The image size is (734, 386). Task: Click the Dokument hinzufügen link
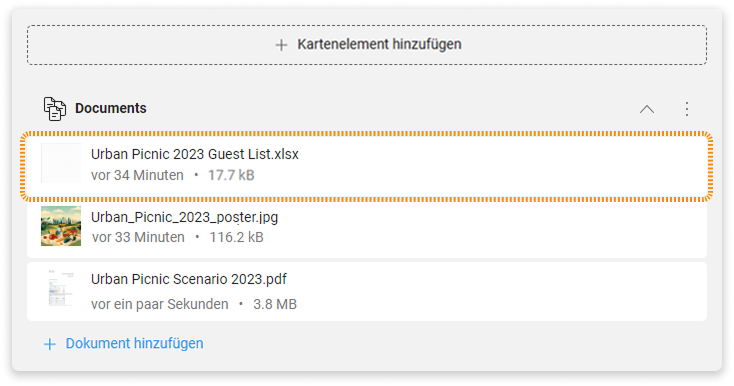[x=134, y=343]
